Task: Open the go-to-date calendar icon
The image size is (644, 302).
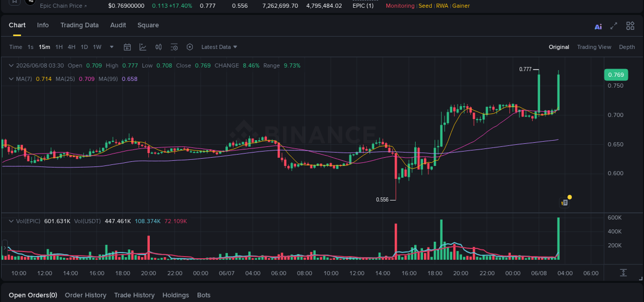Action: click(x=127, y=47)
